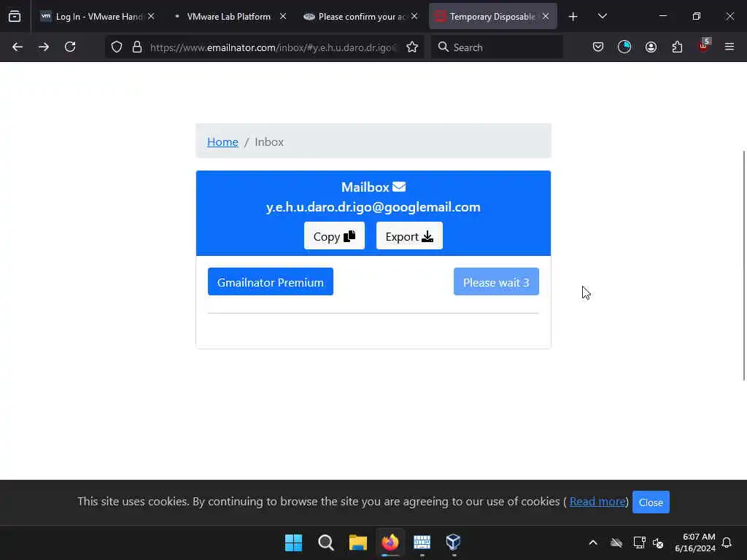Open Windows taskbar Search
This screenshot has width=747, height=560.
(x=326, y=542)
